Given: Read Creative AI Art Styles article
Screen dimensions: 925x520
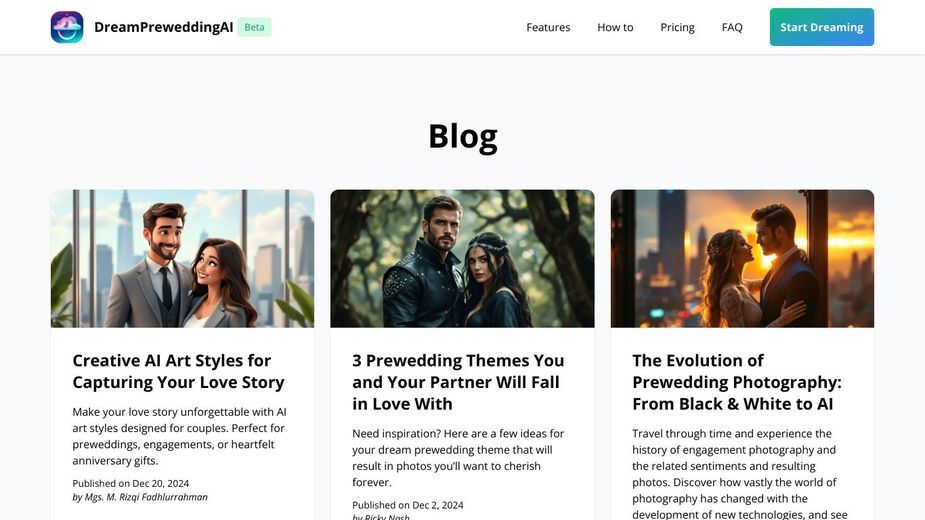Looking at the screenshot, I should [178, 371].
